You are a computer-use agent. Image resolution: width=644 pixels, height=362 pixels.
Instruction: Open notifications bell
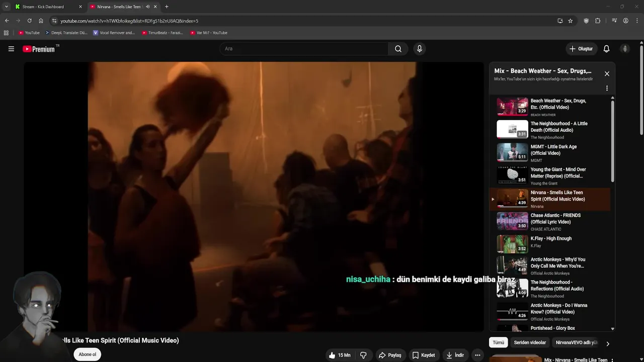[606, 49]
